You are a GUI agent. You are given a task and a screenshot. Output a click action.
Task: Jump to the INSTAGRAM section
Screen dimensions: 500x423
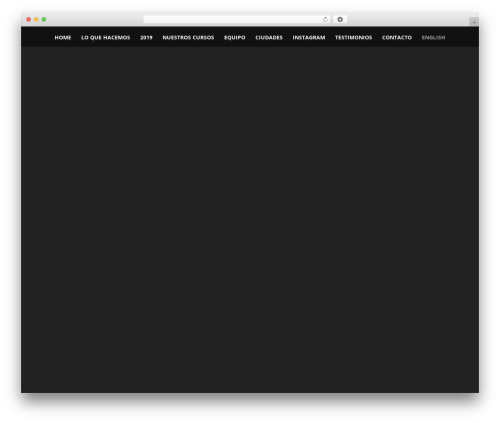pyautogui.click(x=309, y=38)
